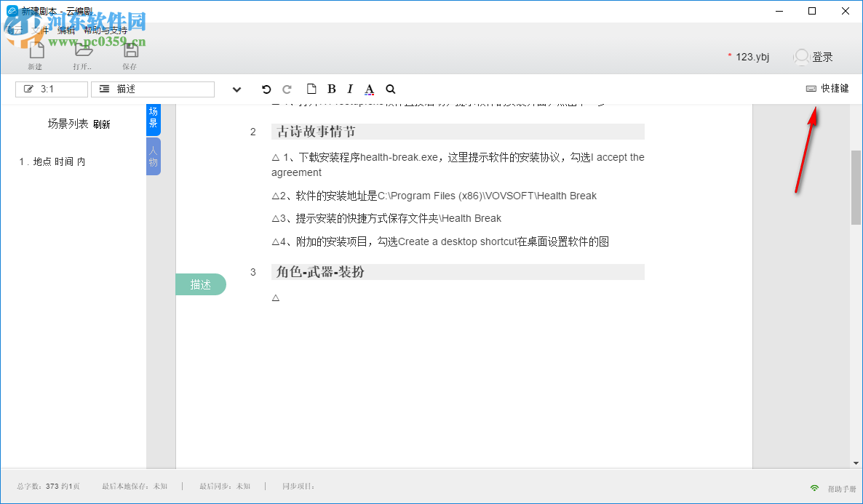The width and height of the screenshot is (863, 504).
Task: Undo the last edit
Action: [x=266, y=89]
